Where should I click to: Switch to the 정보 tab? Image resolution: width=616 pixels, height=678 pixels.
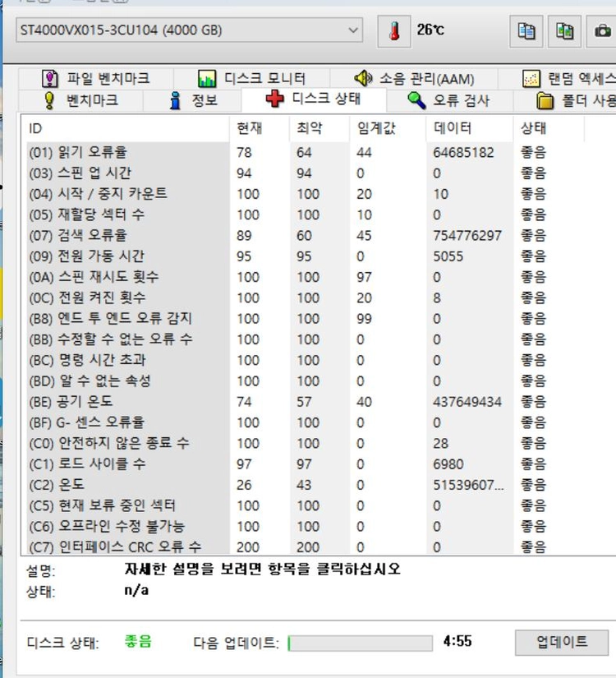pyautogui.click(x=192, y=100)
